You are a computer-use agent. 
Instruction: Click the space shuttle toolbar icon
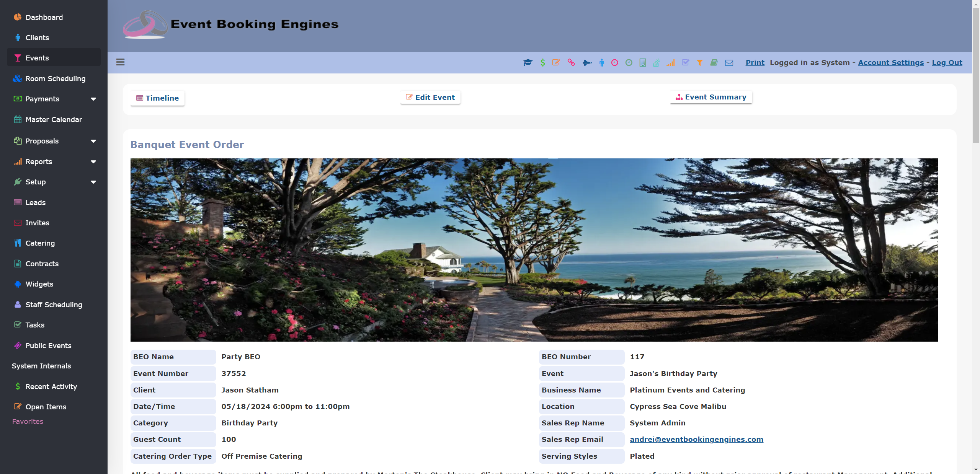(587, 62)
